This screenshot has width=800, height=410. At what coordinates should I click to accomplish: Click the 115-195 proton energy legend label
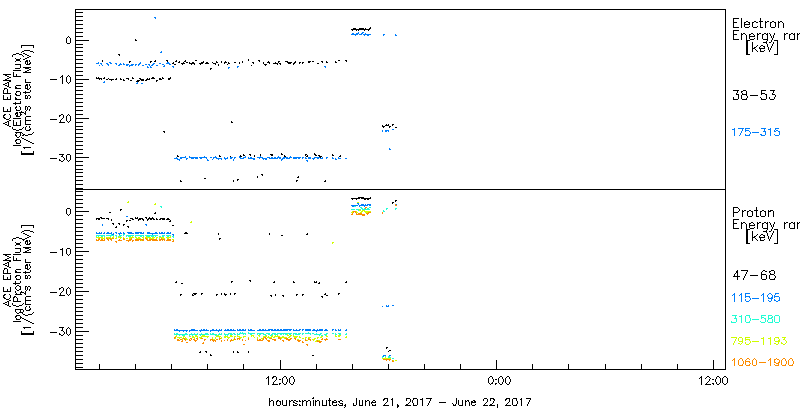click(756, 298)
